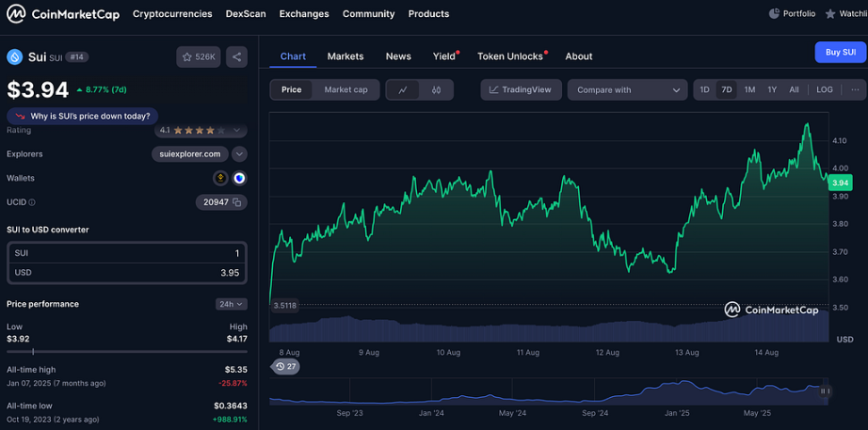Select the line chart icon
Screen dimensions: 868x430
402,89
